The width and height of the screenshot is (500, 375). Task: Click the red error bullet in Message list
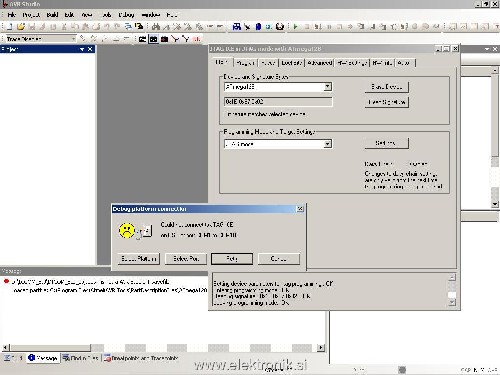6,281
